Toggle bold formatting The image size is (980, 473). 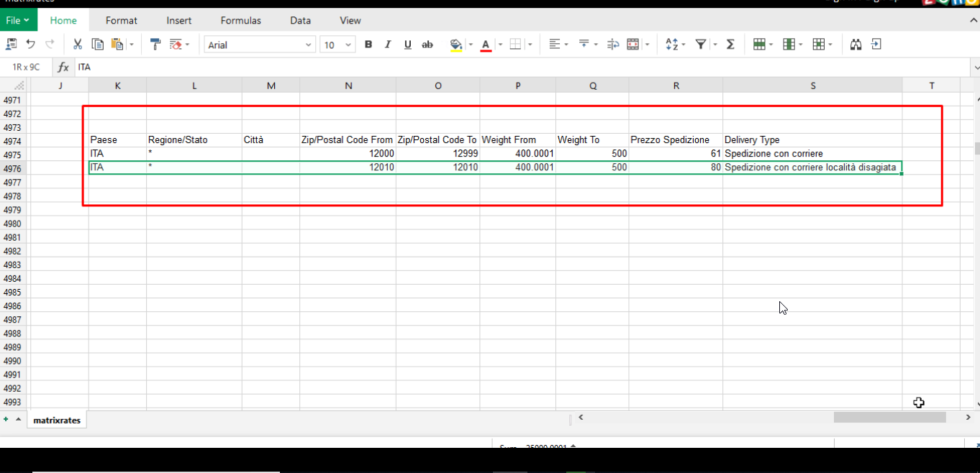tap(368, 45)
